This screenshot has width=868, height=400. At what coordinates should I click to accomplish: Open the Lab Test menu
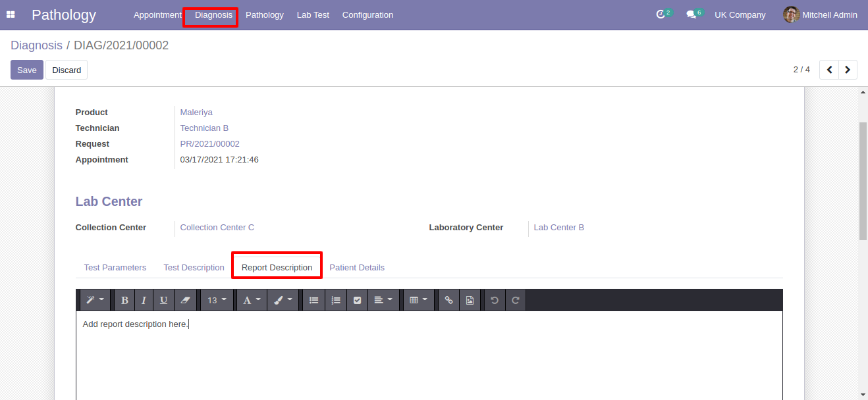[x=313, y=14]
